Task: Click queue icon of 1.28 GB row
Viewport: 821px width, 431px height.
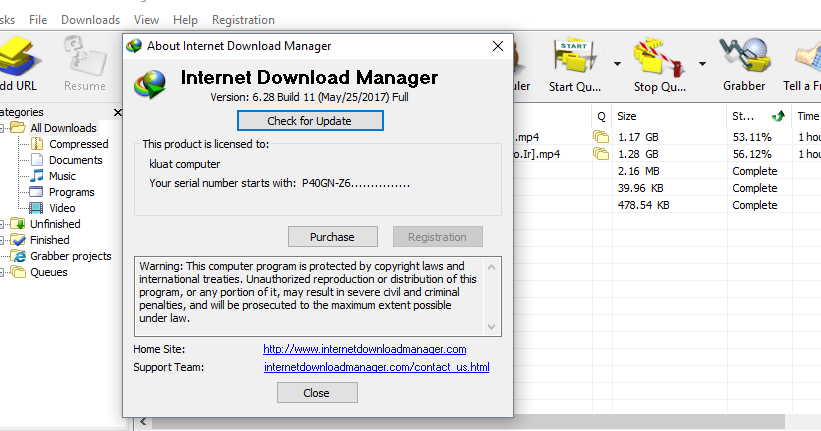Action: coord(601,154)
